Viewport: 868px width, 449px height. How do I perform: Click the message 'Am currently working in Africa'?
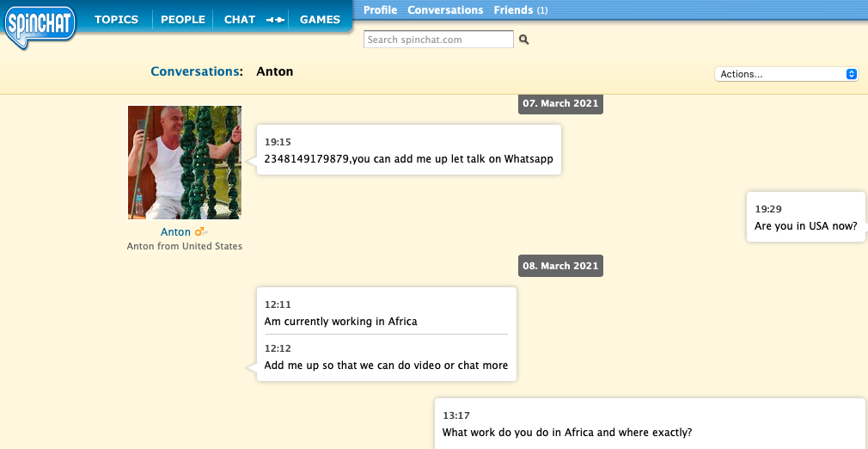tap(340, 322)
